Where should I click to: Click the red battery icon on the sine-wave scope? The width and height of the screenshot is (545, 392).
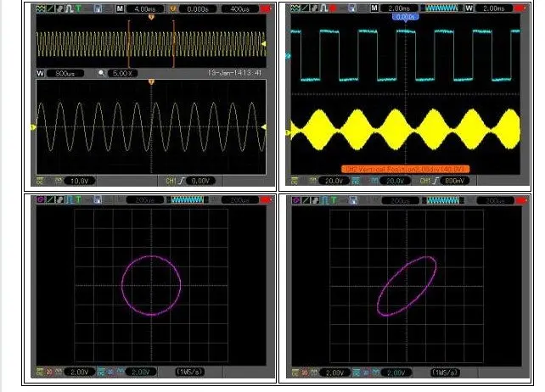266,8
